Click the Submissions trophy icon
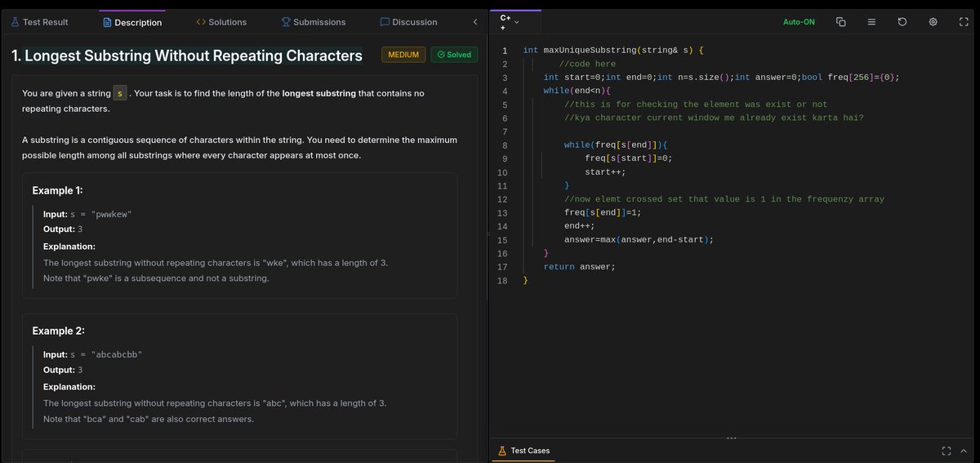The image size is (980, 463). pos(286,22)
